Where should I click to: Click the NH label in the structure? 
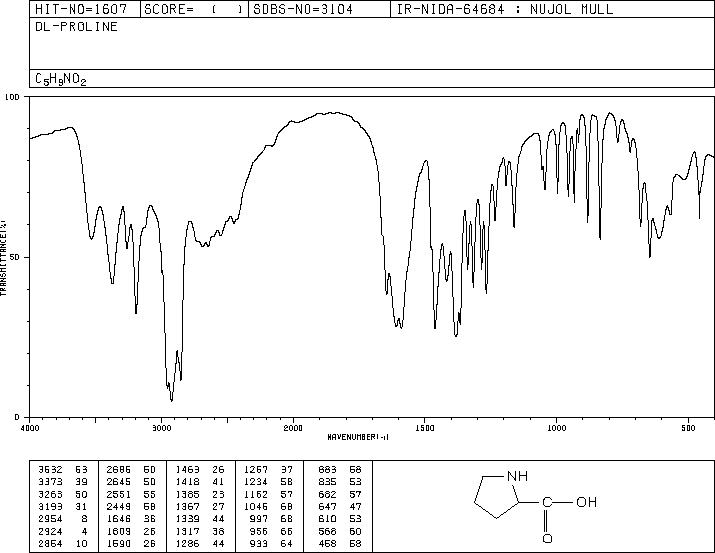[518, 476]
